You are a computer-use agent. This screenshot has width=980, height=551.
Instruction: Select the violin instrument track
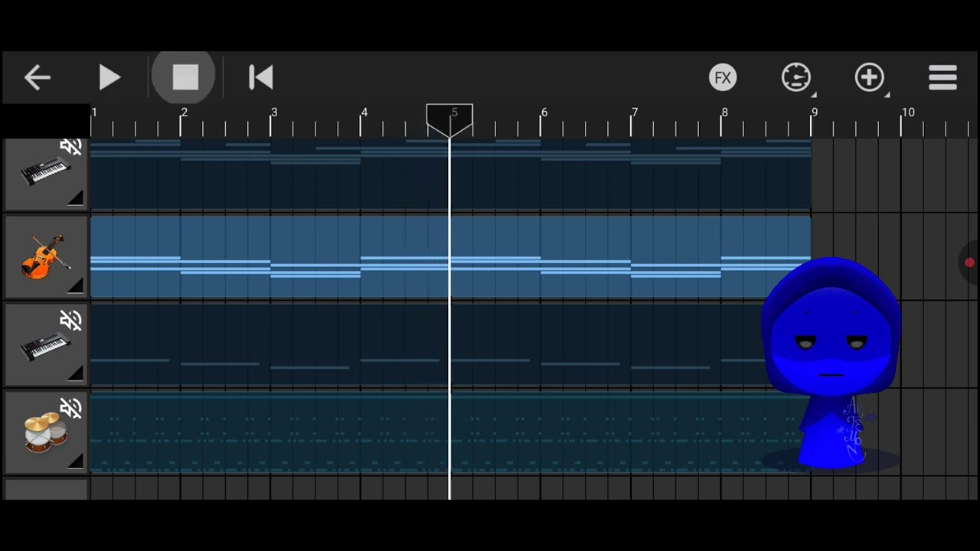click(45, 256)
